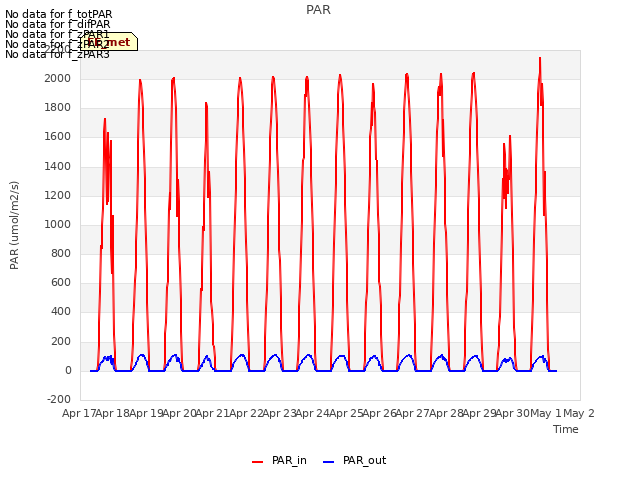Click the PAR (umol/m2/s) axis label

pyautogui.click(x=14, y=225)
